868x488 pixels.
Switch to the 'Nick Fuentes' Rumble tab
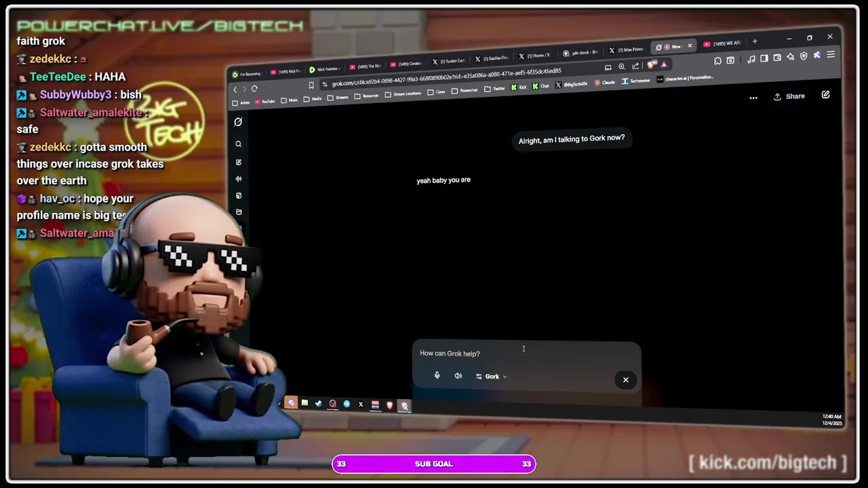tap(325, 69)
